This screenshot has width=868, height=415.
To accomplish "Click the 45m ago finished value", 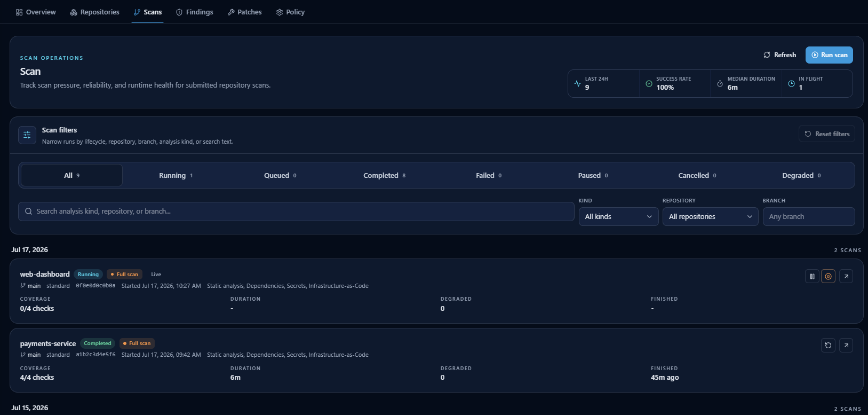I will coord(665,377).
